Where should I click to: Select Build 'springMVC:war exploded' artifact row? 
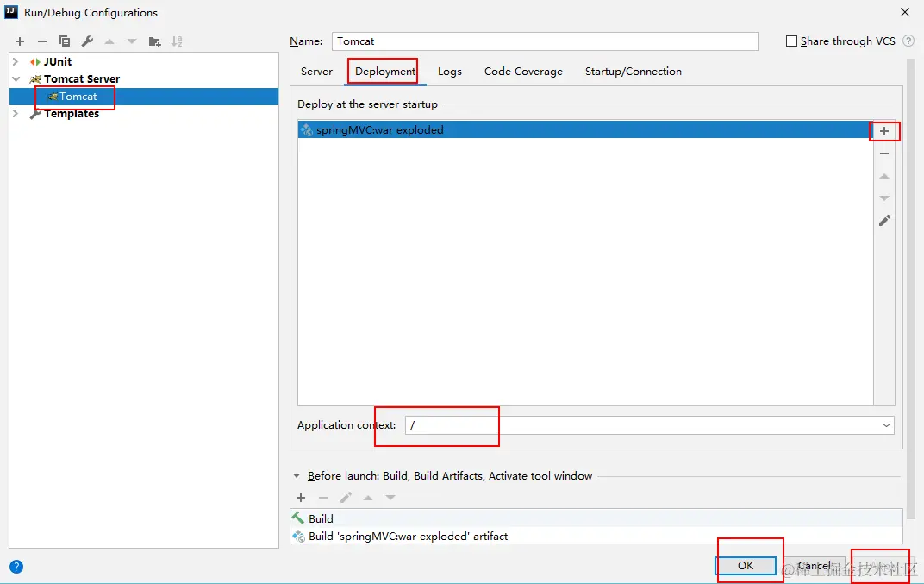[596, 536]
